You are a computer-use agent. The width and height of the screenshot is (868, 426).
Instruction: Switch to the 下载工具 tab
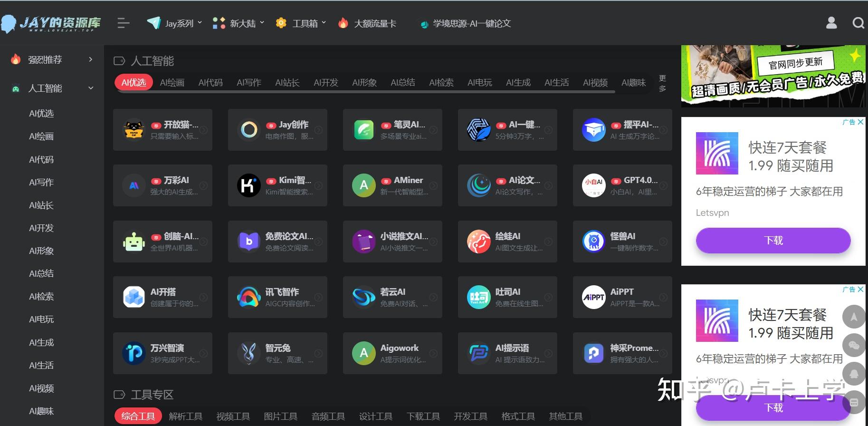tap(423, 416)
